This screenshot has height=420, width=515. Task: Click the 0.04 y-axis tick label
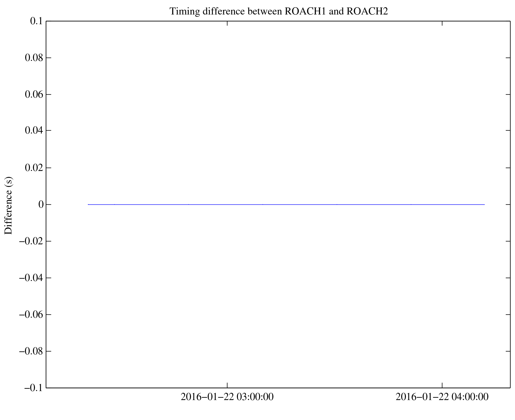pos(34,131)
